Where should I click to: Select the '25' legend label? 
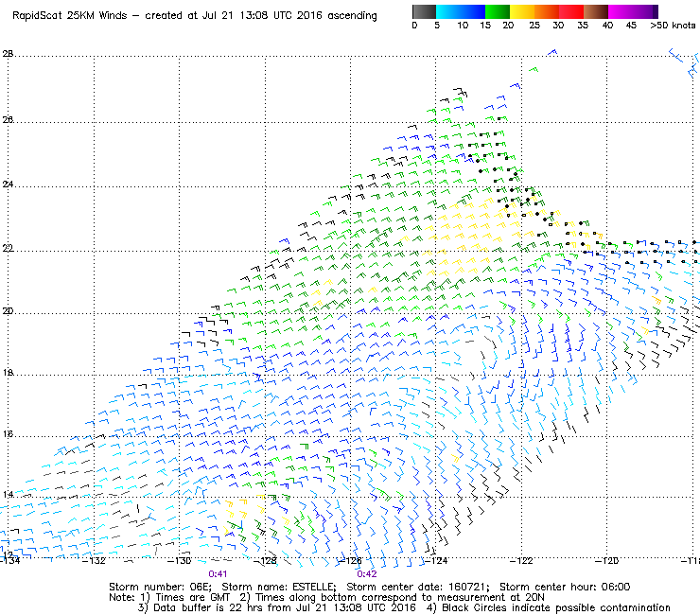tap(534, 26)
